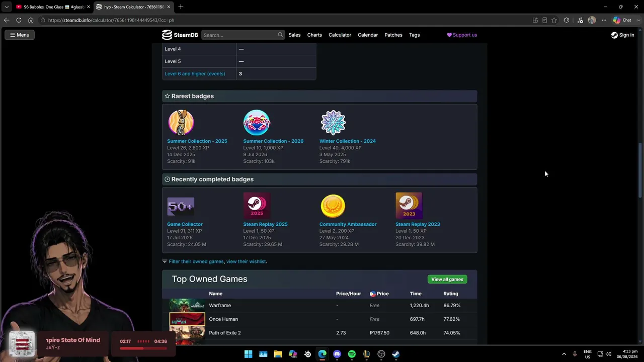The image size is (644, 362).
Task: Click the volume icon in system tray
Action: [x=609, y=354]
